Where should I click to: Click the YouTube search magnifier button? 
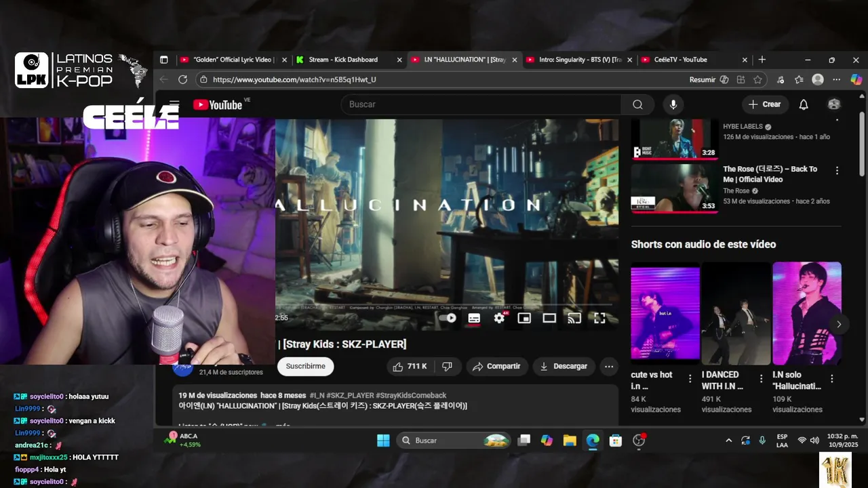click(637, 104)
